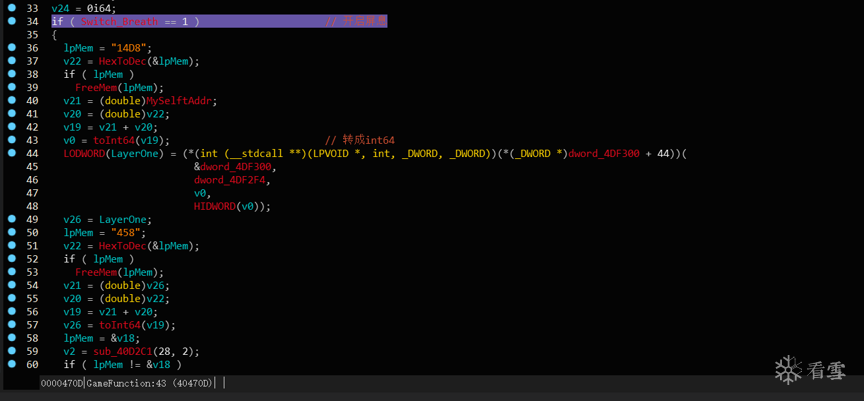Image resolution: width=864 pixels, height=401 pixels.
Task: Click the GameFunction:43 status bar address
Action: pos(126,383)
